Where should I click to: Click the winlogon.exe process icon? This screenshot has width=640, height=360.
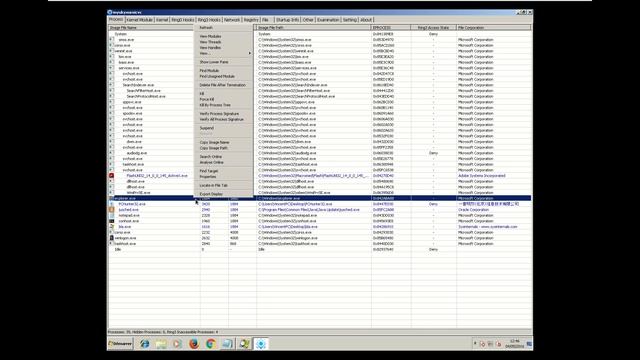[111, 238]
